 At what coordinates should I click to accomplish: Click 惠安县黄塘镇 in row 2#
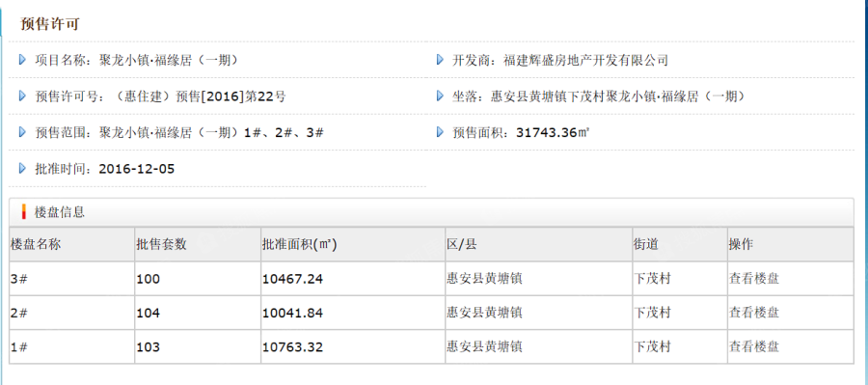pos(484,313)
